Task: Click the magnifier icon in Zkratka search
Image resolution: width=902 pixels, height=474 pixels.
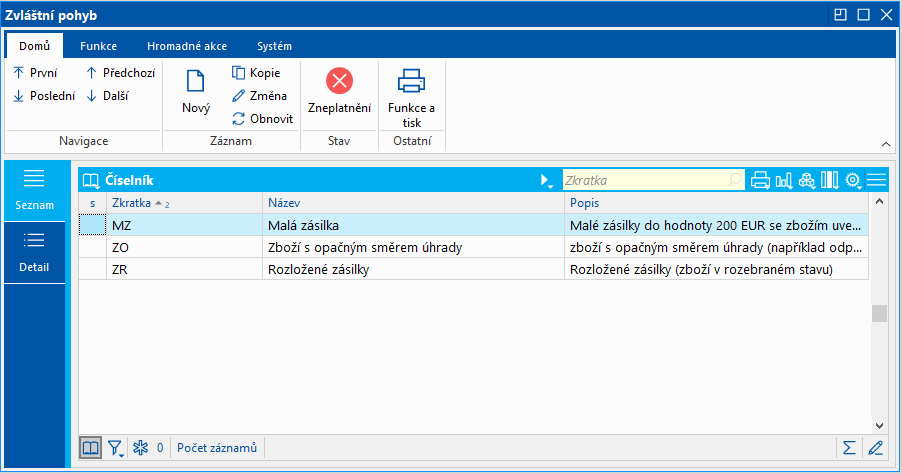Action: (x=735, y=180)
